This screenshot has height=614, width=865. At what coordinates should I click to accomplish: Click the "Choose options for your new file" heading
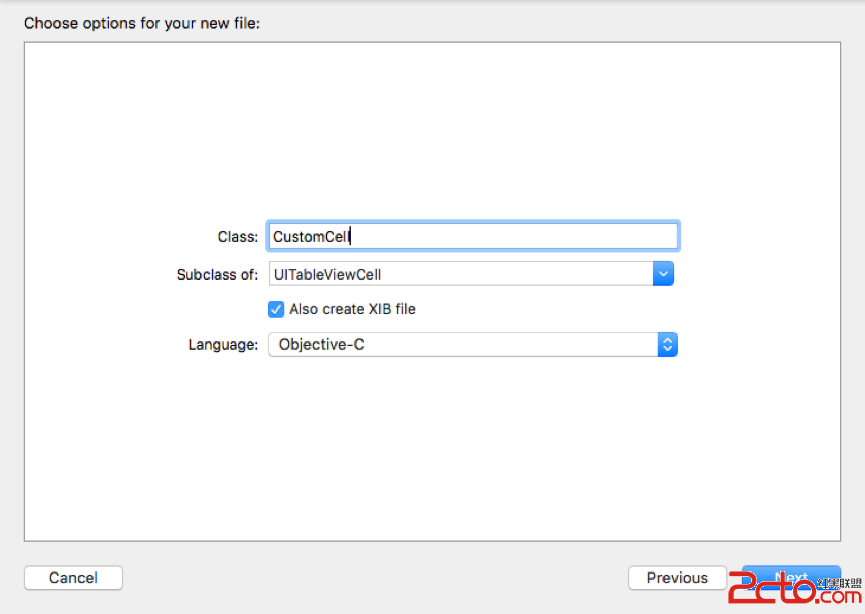142,22
